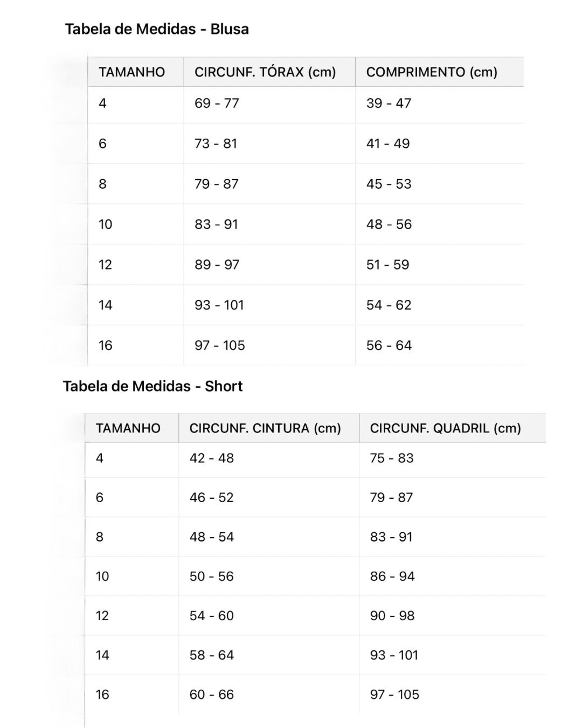The image size is (582, 728).
Task: Select the '48 - 56' length cell
Action: (x=389, y=224)
